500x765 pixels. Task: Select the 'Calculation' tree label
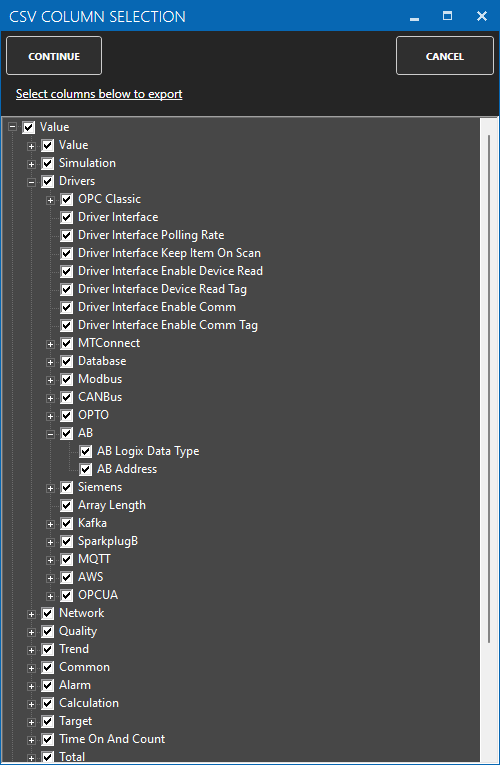(89, 703)
